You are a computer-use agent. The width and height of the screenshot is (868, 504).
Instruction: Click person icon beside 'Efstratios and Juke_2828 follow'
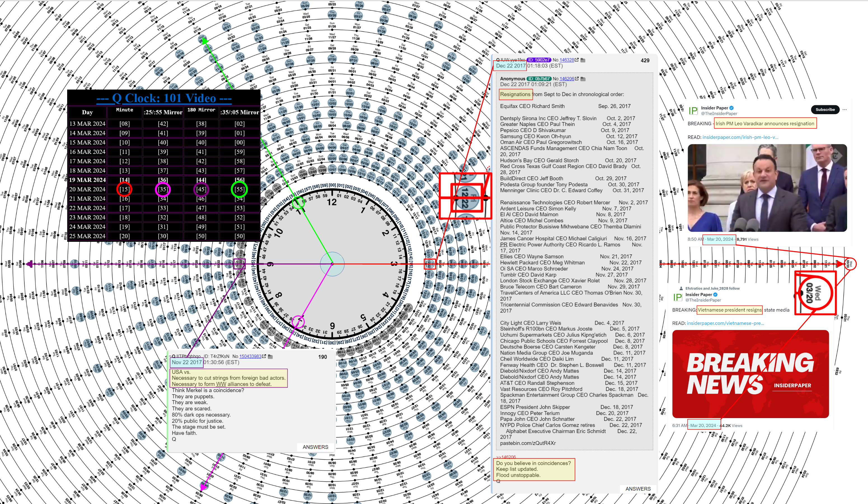(681, 288)
